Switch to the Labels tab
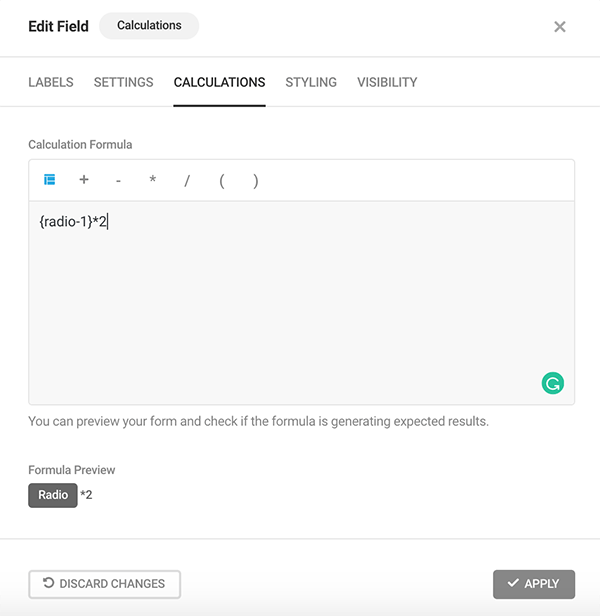Viewport: 600px width, 616px height. [x=51, y=82]
